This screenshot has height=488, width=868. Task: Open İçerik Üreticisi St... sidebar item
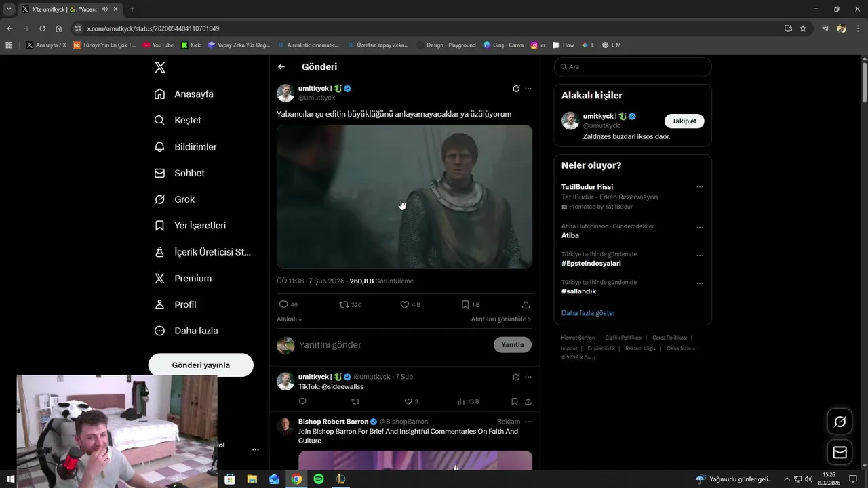click(202, 252)
